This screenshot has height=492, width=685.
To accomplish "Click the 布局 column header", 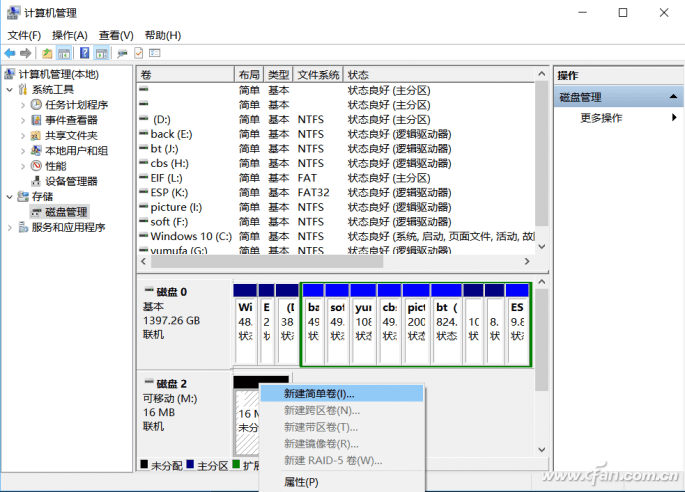I will point(249,75).
